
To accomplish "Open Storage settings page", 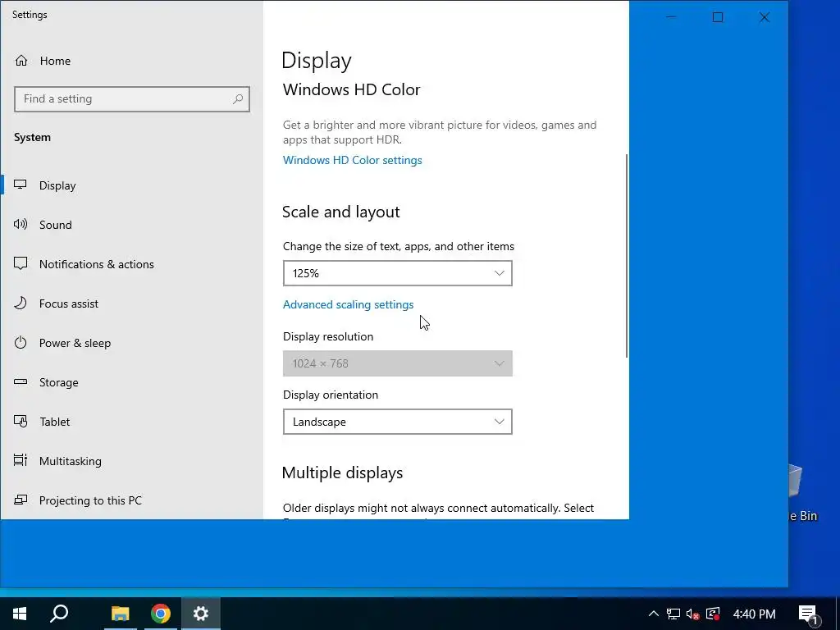I will pos(132,382).
